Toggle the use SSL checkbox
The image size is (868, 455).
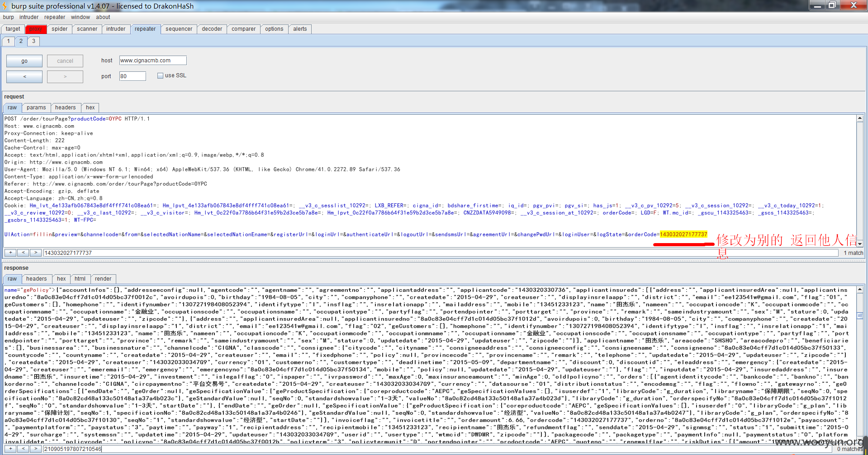click(x=160, y=75)
